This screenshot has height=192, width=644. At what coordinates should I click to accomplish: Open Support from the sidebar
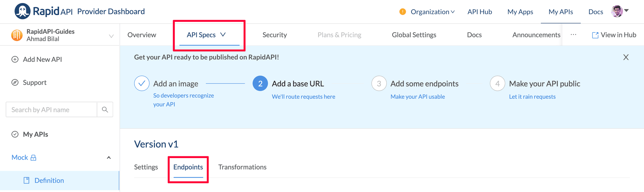tap(35, 83)
